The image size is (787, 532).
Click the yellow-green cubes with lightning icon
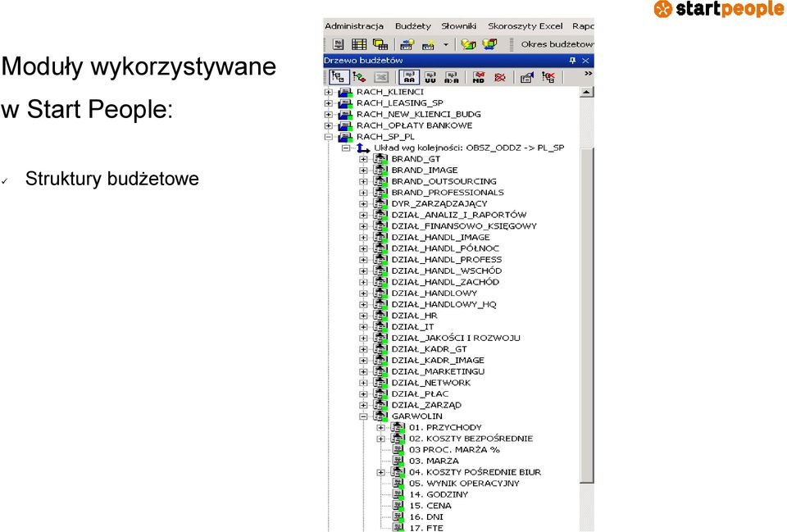468,44
